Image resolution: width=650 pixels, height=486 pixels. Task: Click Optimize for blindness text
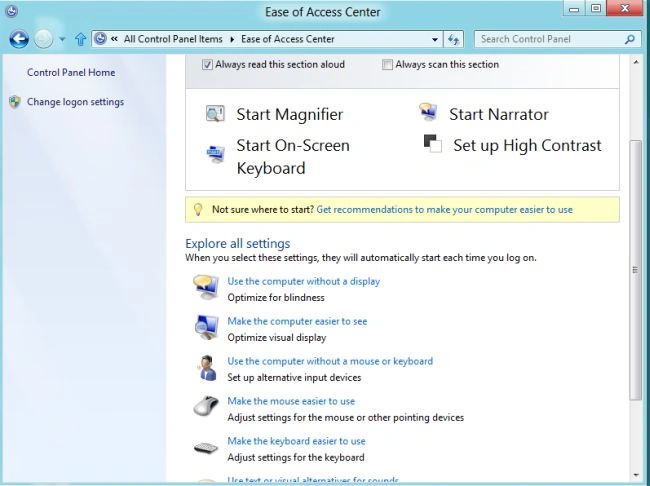pos(276,298)
